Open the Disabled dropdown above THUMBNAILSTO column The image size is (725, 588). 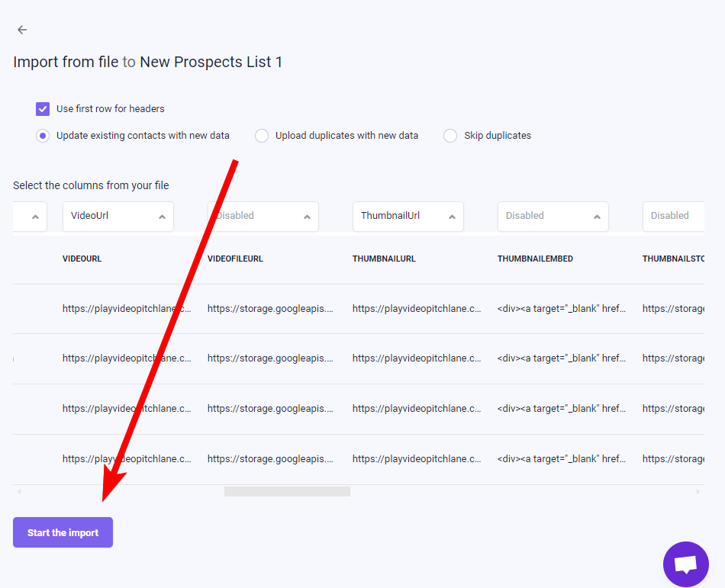673,216
